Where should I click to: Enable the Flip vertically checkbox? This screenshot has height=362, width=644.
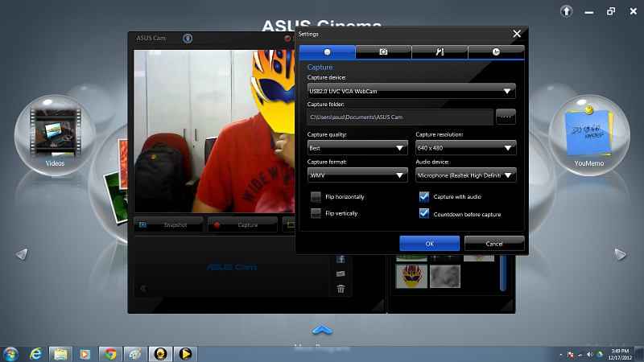(316, 213)
